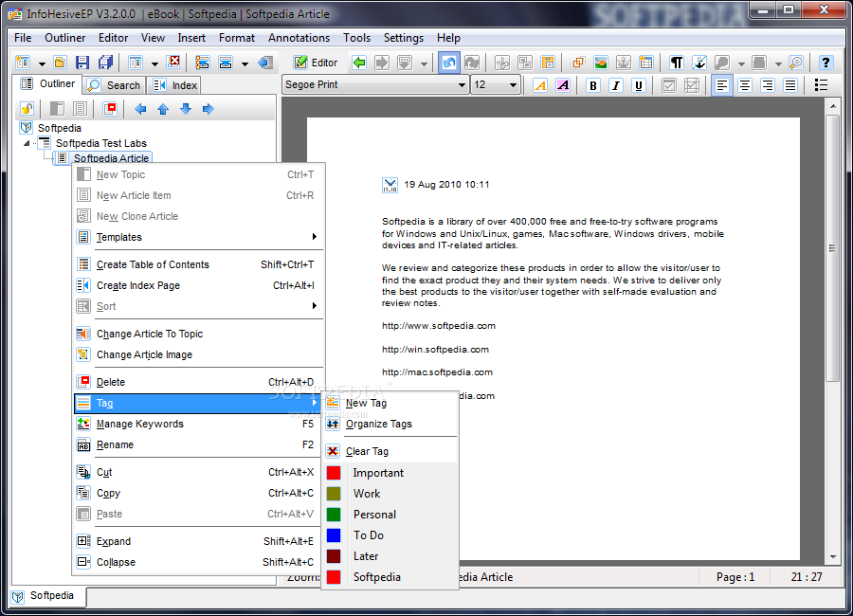Insert a picture with the landscape image icon
853x616 pixels.
(x=601, y=63)
